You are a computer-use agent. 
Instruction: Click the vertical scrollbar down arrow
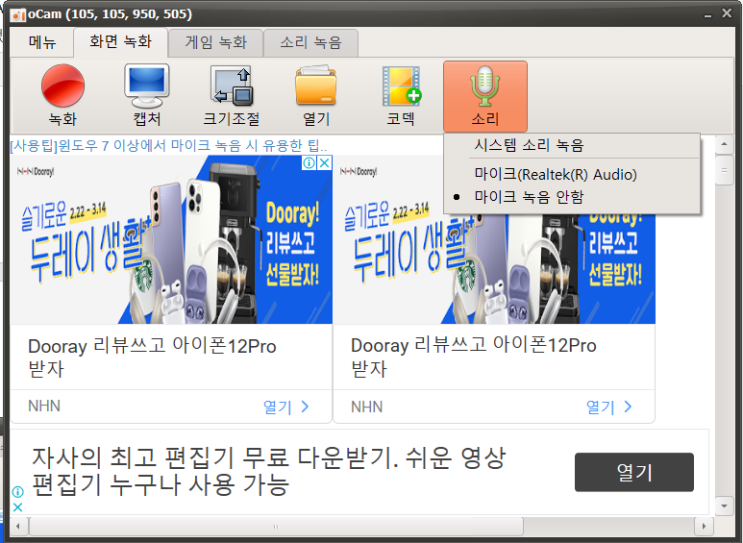click(x=724, y=506)
